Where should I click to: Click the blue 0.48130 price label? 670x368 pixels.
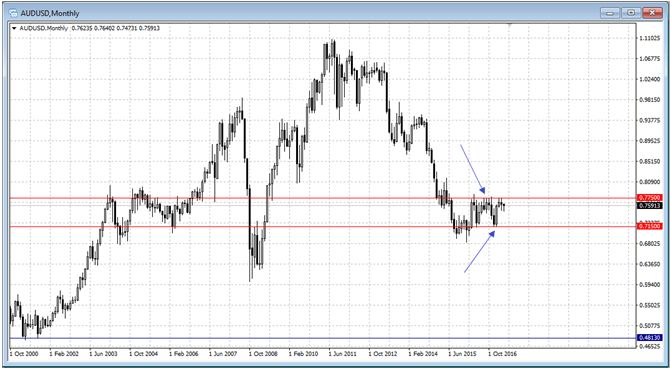(649, 338)
